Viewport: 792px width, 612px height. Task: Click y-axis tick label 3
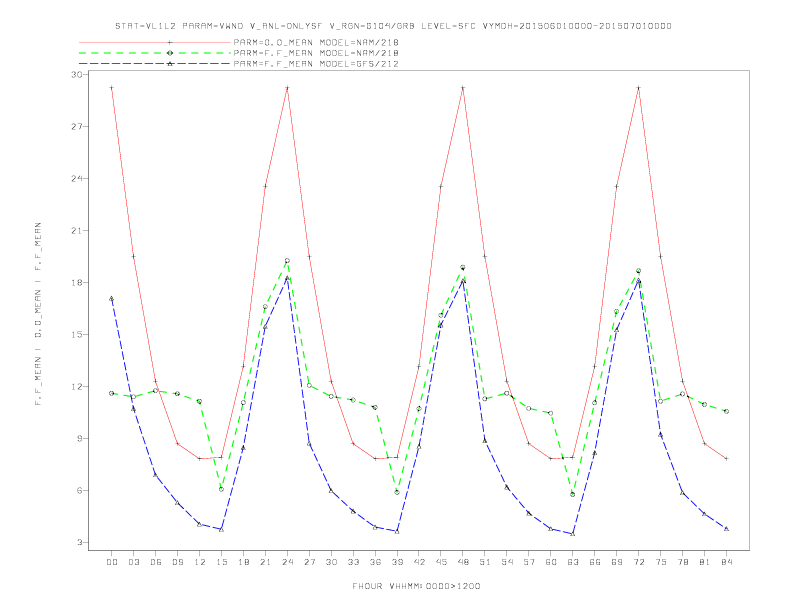coord(79,542)
